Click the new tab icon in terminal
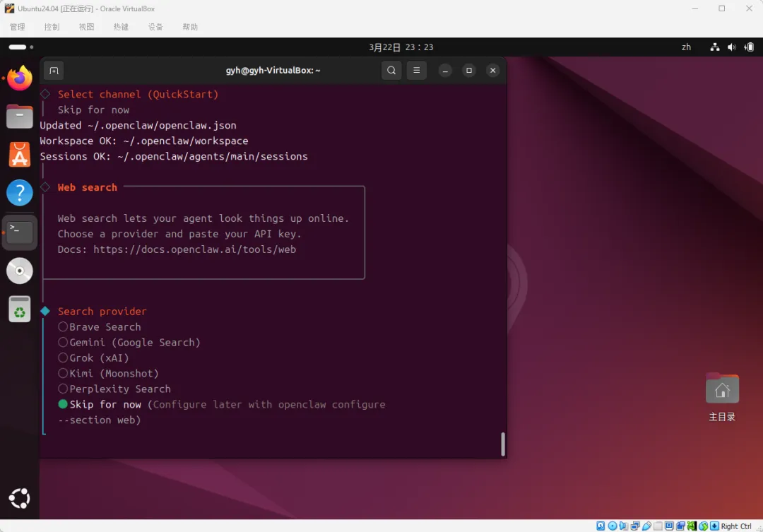Image resolution: width=763 pixels, height=532 pixels. [54, 71]
